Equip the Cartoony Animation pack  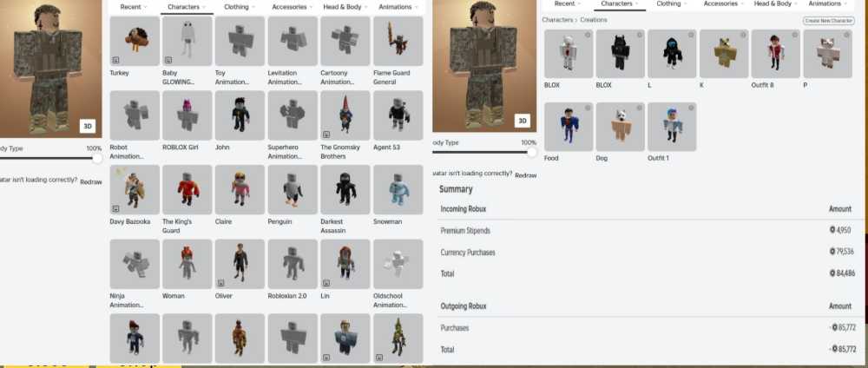tap(345, 41)
